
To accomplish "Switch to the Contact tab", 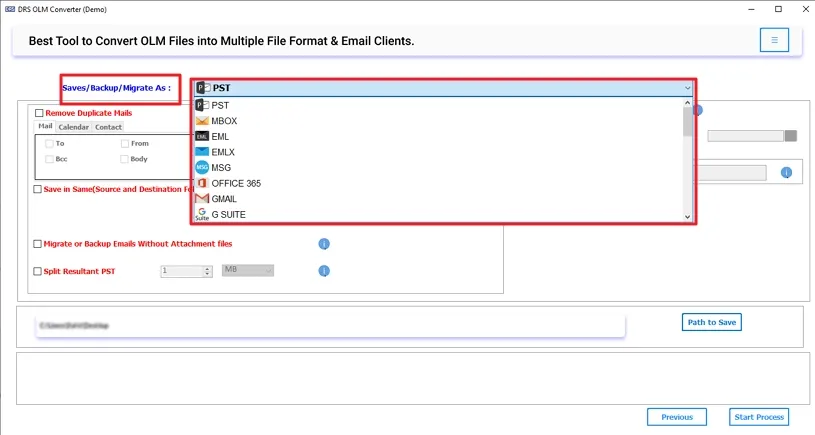I will (x=108, y=127).
